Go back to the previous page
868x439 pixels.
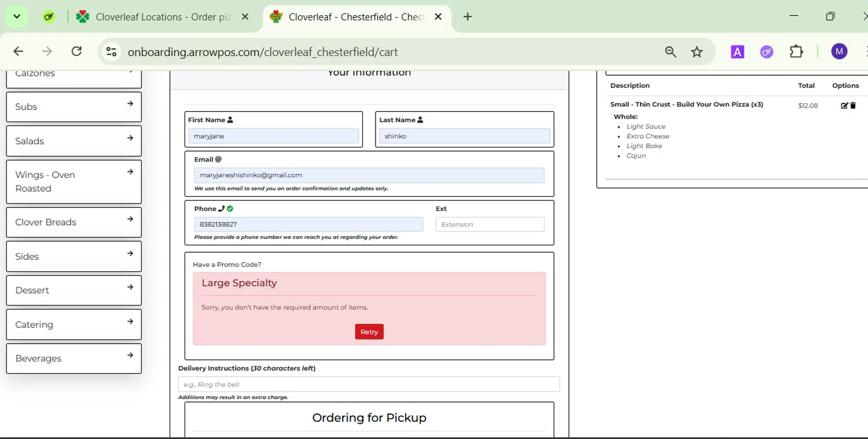coord(19,51)
